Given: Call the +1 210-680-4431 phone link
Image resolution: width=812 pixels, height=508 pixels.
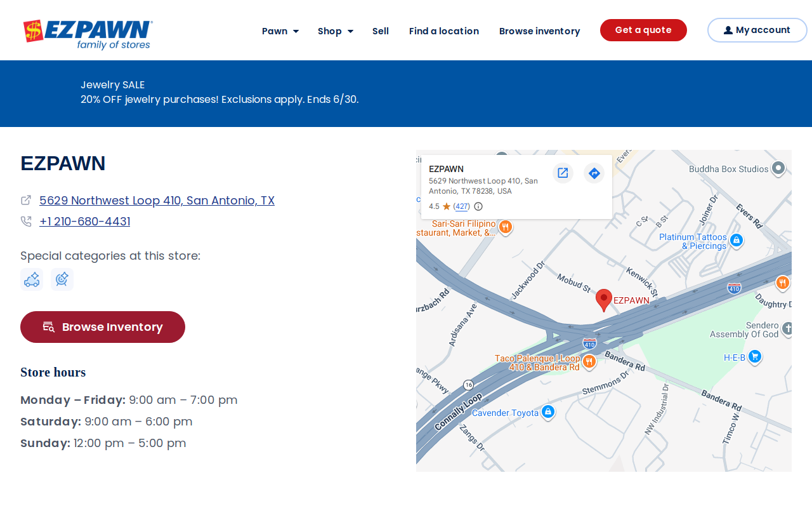Looking at the screenshot, I should (85, 222).
